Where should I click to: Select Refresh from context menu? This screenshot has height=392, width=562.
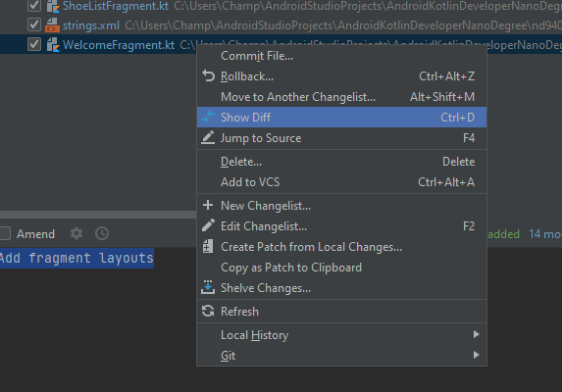[x=341, y=312]
